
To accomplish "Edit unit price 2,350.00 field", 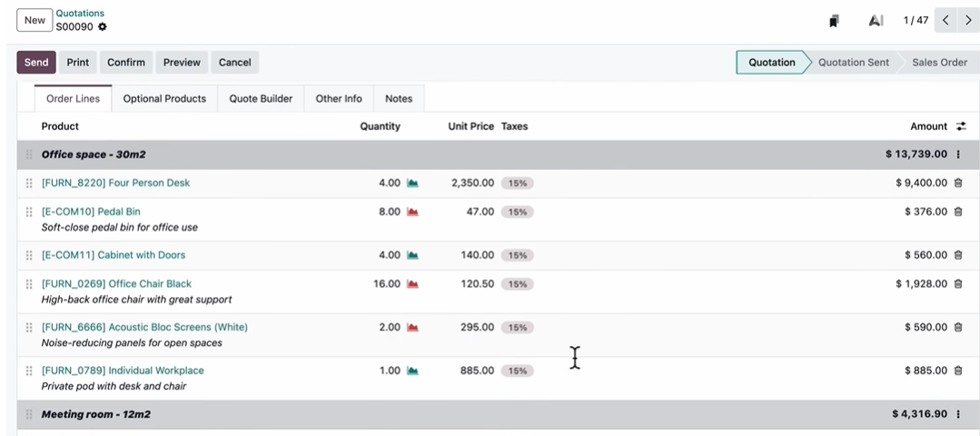I will pyautogui.click(x=472, y=183).
